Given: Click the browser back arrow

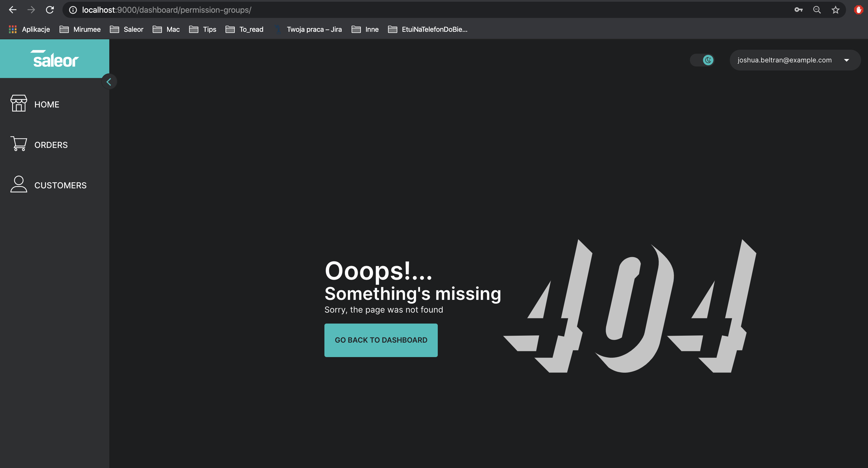Looking at the screenshot, I should [12, 10].
